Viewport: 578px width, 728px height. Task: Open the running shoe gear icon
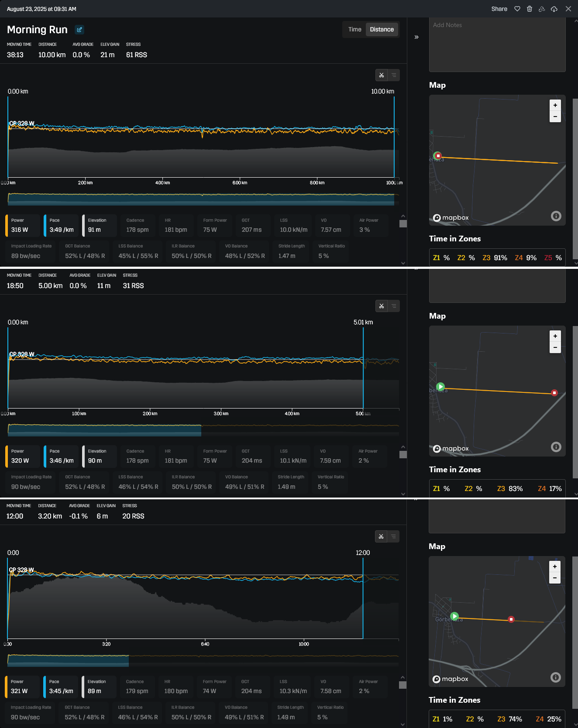(542, 9)
